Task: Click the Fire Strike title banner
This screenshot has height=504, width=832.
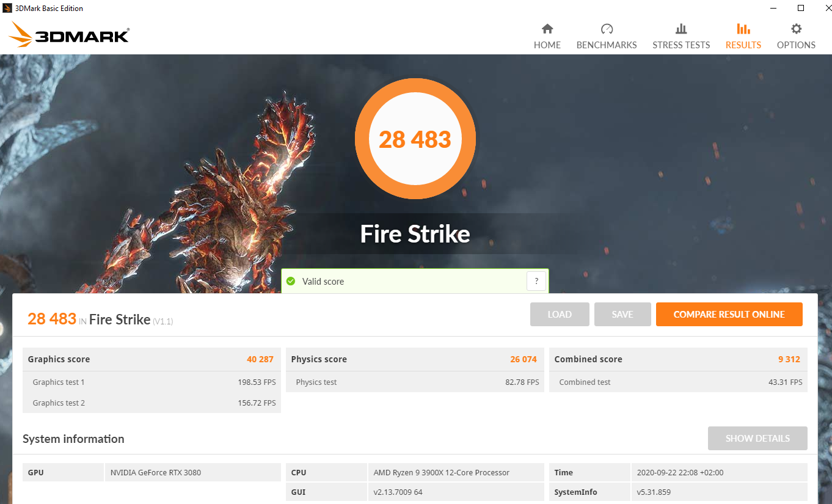Action: click(415, 234)
